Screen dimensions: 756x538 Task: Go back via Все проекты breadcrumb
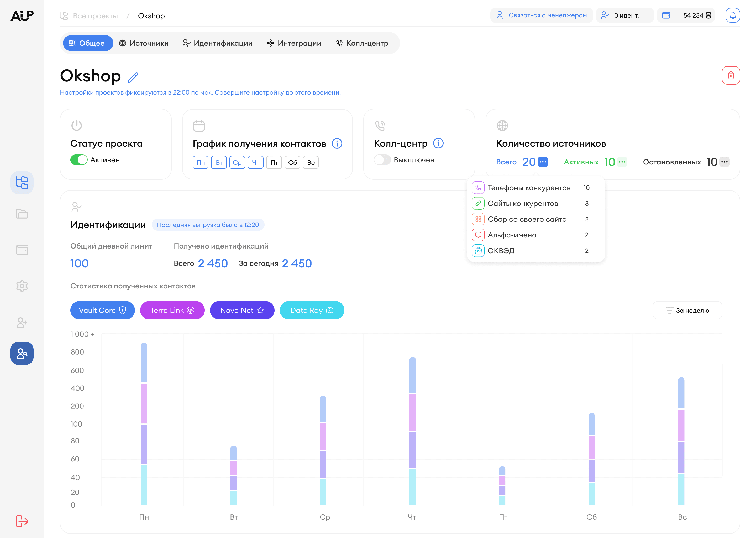point(96,15)
